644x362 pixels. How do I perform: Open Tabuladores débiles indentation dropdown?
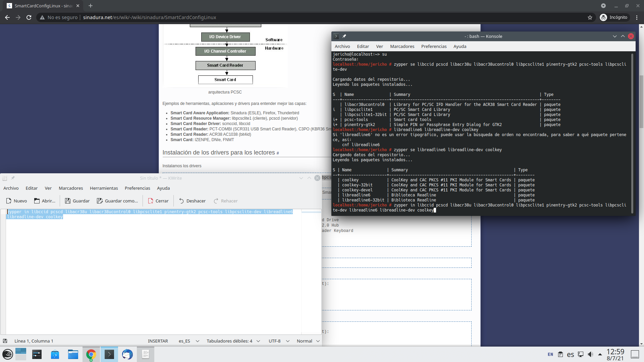point(233,341)
